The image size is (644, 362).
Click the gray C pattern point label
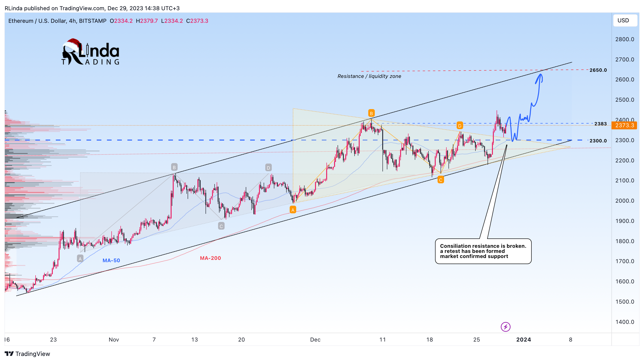(x=221, y=226)
